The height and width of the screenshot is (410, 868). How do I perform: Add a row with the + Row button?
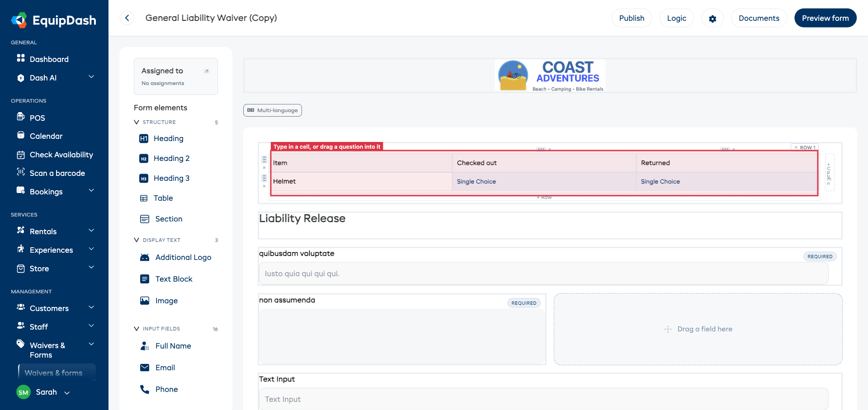(544, 198)
